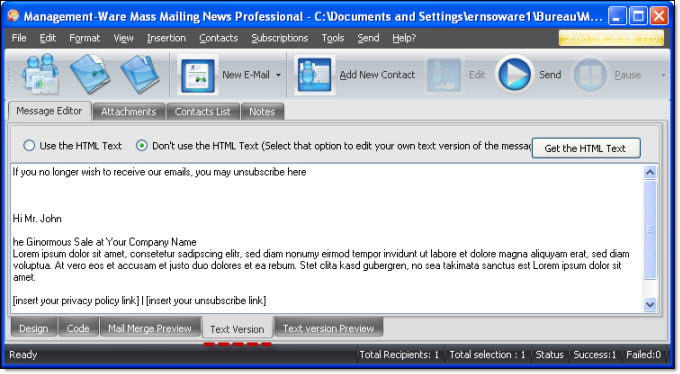Viewport: 680px width, 374px height.
Task: Open the View menu
Action: coord(124,38)
